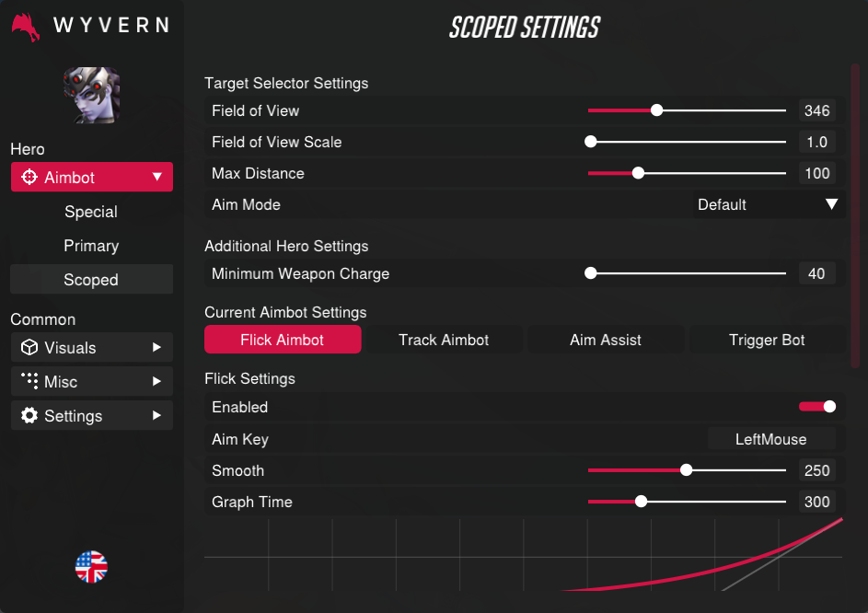Select the Aim Assist tab
The width and height of the screenshot is (868, 613).
606,340
